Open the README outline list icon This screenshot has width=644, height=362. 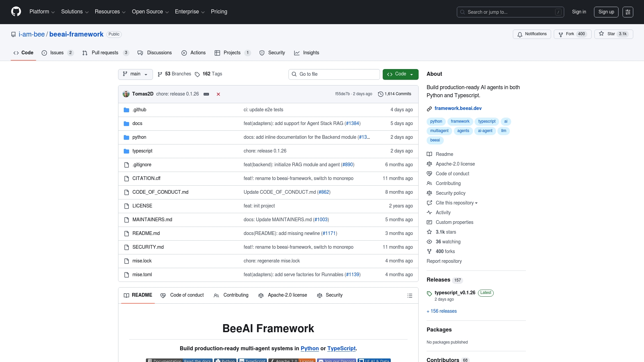tap(410, 296)
